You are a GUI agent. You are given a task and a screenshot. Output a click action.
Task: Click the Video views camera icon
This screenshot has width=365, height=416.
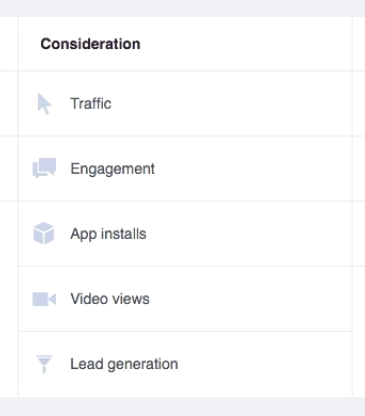[44, 299]
